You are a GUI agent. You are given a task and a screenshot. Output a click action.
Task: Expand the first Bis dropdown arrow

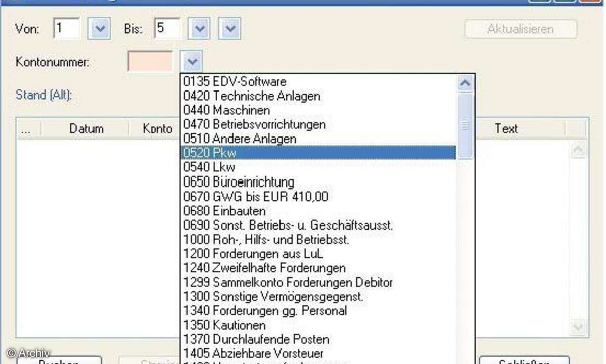coord(199,29)
